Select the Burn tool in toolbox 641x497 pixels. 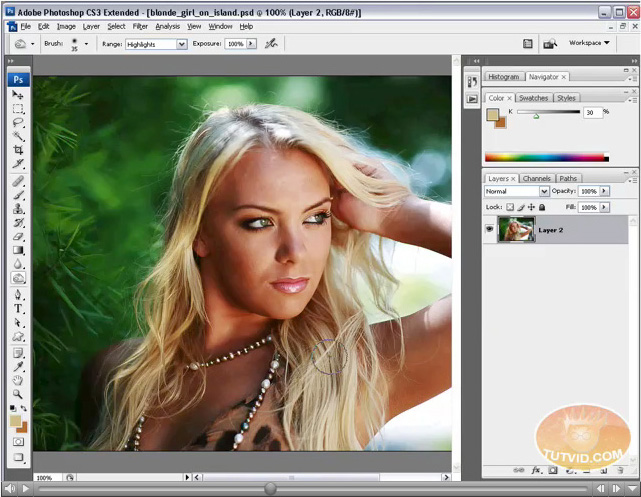pos(18,278)
